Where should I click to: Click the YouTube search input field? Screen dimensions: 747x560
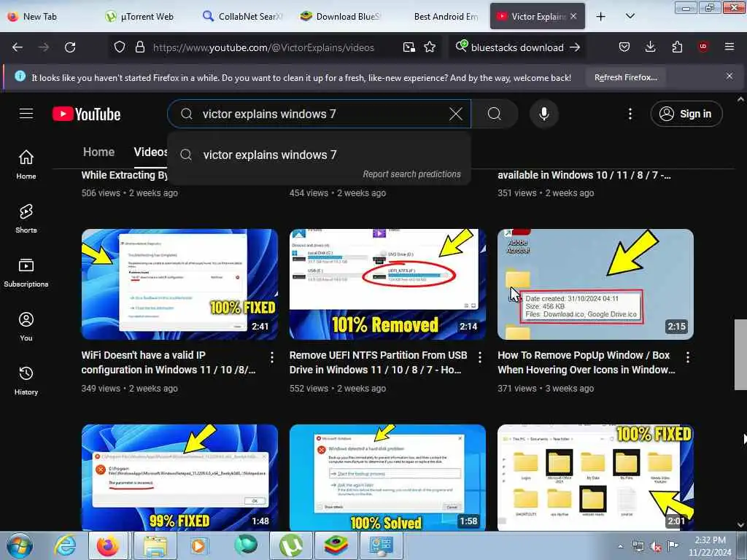(320, 114)
